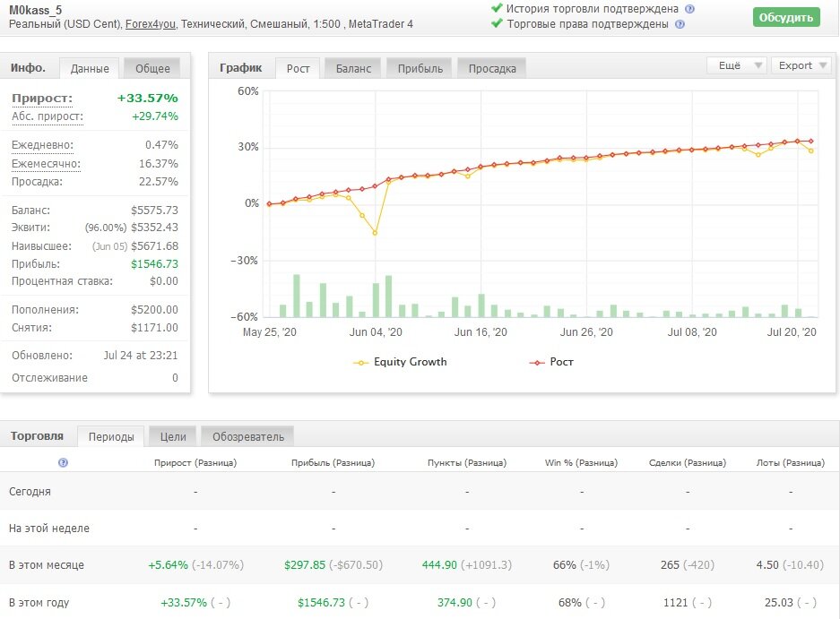
Task: Click the Прирост label
Action: click(42, 98)
